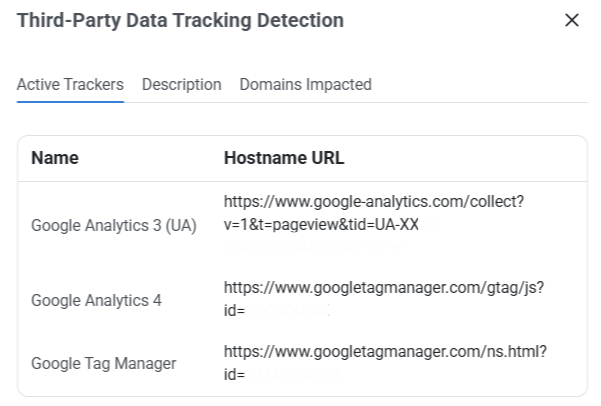Click the googletagmanager.com/gtag/js URL line
This screenshot has width=601, height=406.
(x=384, y=288)
